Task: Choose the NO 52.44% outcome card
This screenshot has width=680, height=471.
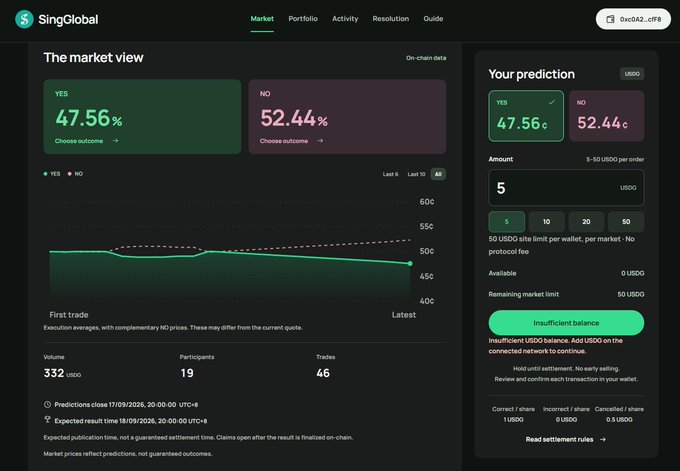Action: point(347,117)
